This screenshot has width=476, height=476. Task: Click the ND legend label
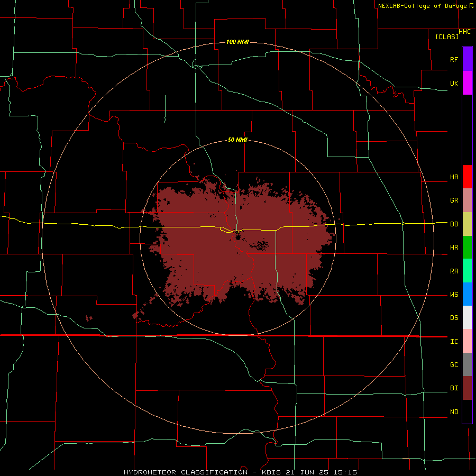pyautogui.click(x=454, y=412)
